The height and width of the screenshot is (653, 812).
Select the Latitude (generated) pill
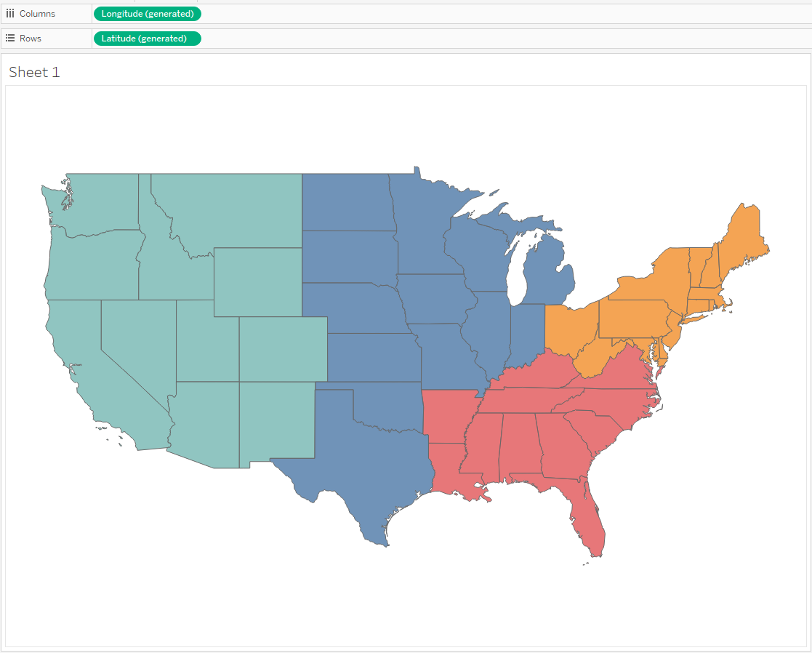tap(148, 39)
